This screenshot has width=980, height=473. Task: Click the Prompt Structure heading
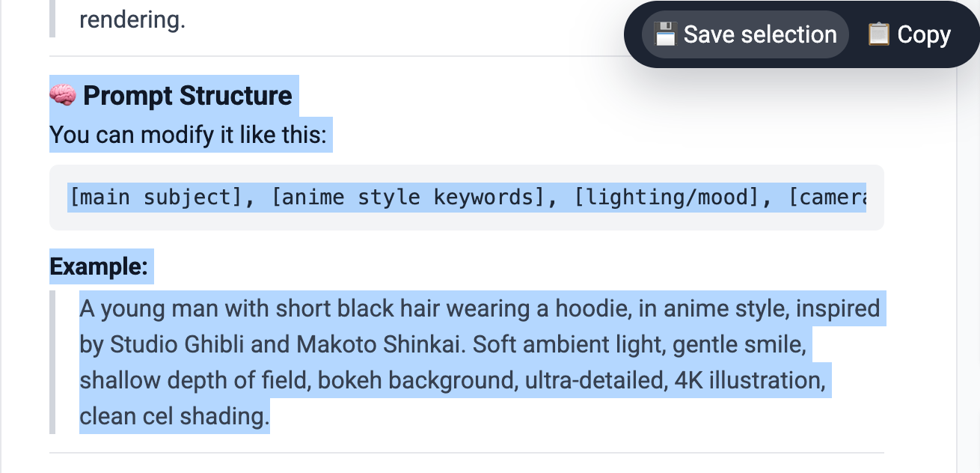188,96
